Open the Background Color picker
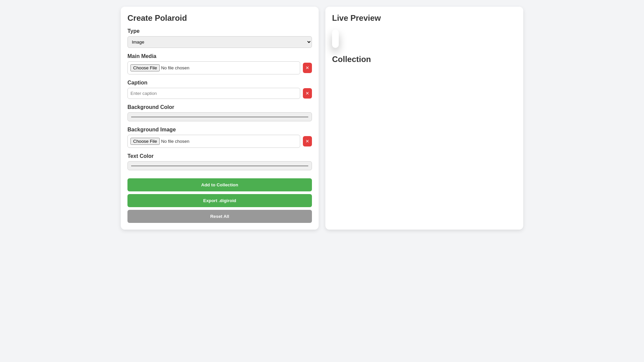644x362 pixels. click(220, 117)
